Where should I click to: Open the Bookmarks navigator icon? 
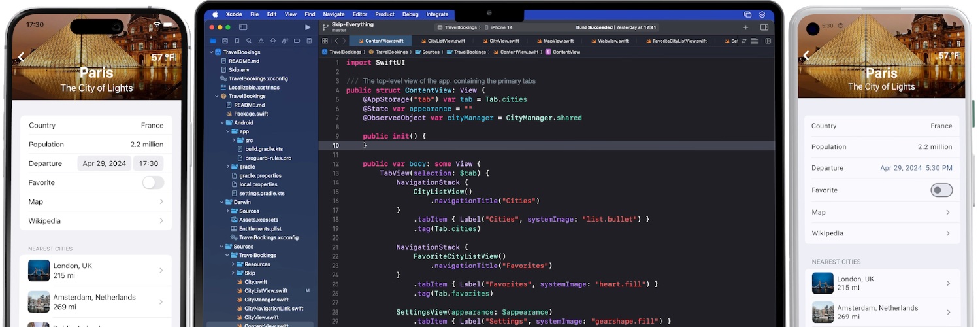[237, 41]
